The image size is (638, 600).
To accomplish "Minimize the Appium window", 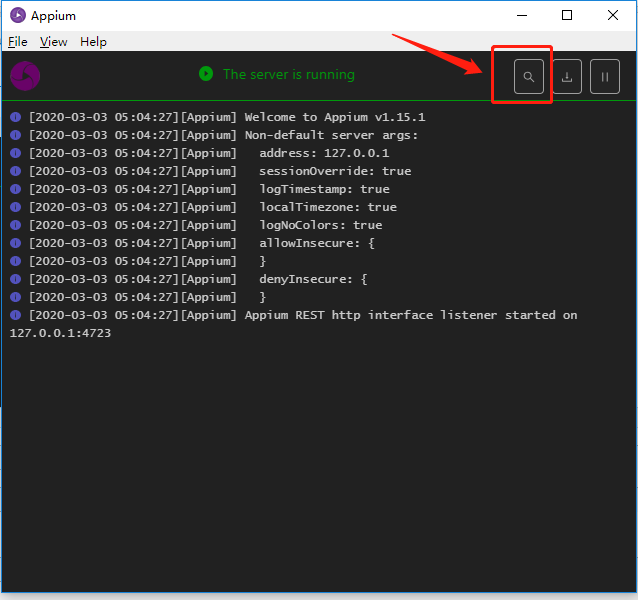I will tap(522, 15).
